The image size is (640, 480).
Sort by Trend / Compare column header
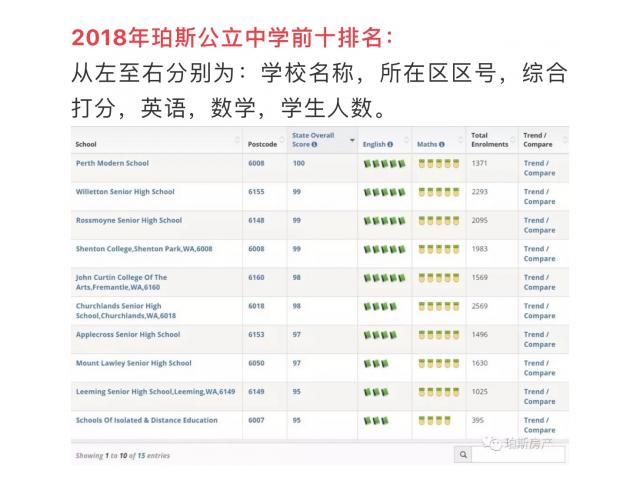click(538, 140)
